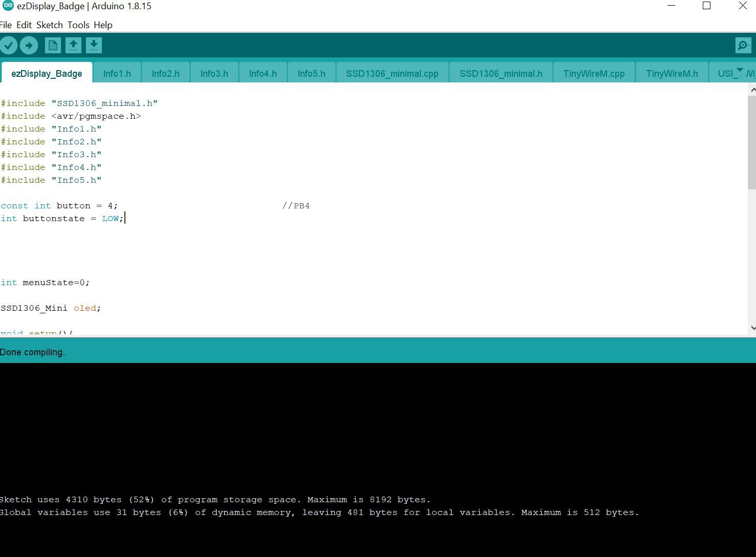The height and width of the screenshot is (557, 756).
Task: Open the Help menu
Action: click(103, 25)
